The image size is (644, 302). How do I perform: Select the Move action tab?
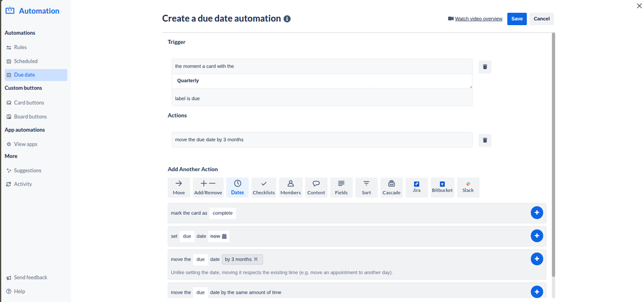pos(179,187)
